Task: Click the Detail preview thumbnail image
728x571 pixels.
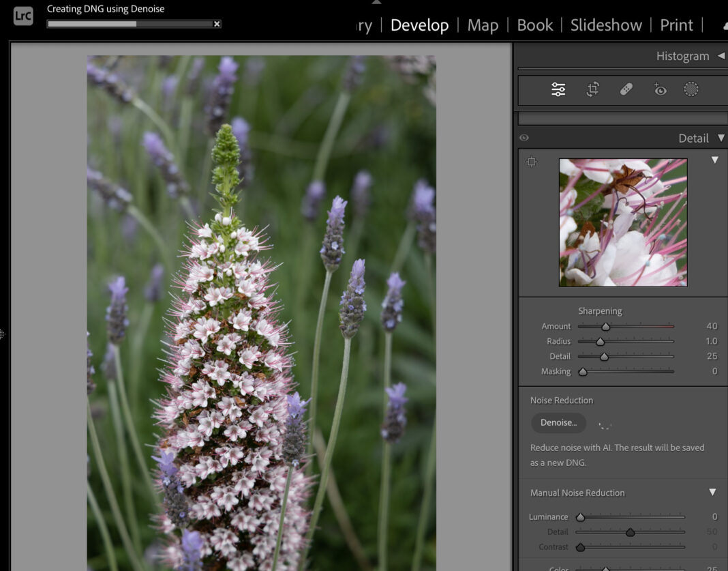Action: coord(622,222)
